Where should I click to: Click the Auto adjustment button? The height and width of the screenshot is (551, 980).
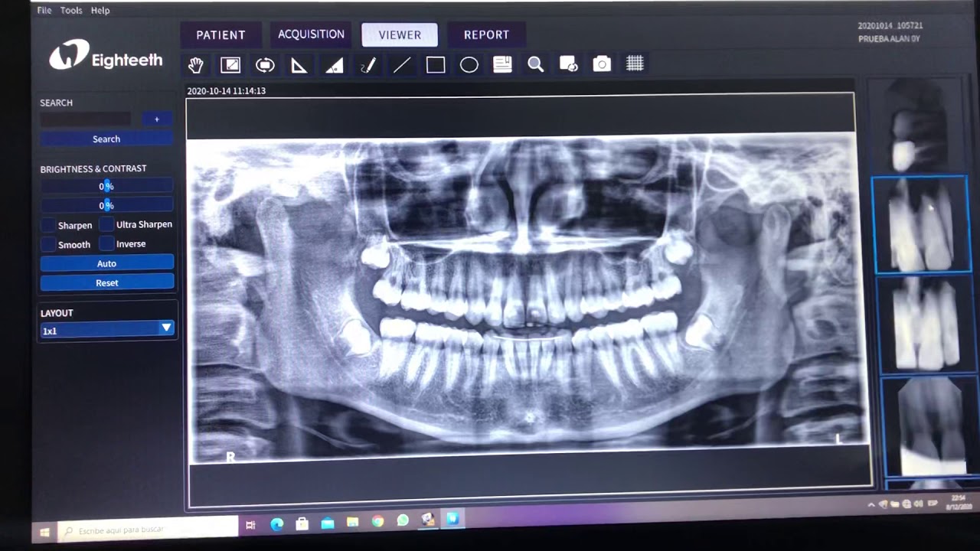pyautogui.click(x=107, y=263)
